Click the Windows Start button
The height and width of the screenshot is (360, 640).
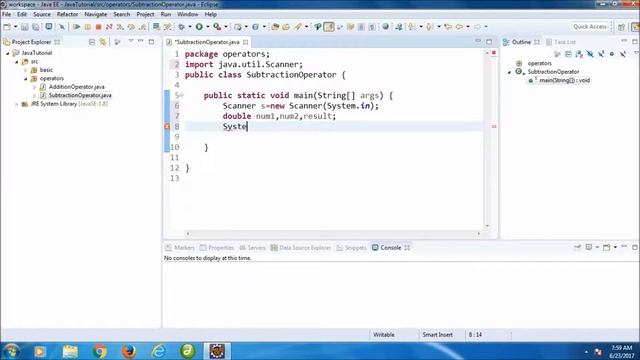tap(11, 351)
